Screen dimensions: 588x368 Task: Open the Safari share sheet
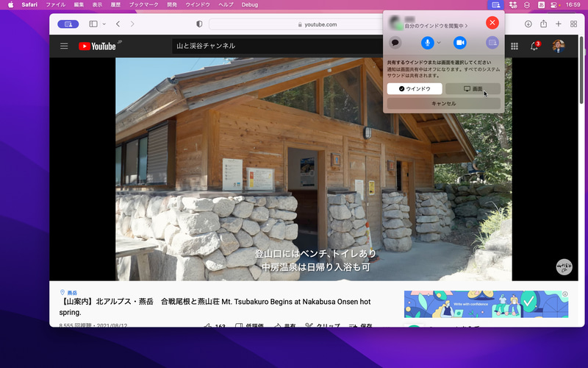tap(543, 24)
